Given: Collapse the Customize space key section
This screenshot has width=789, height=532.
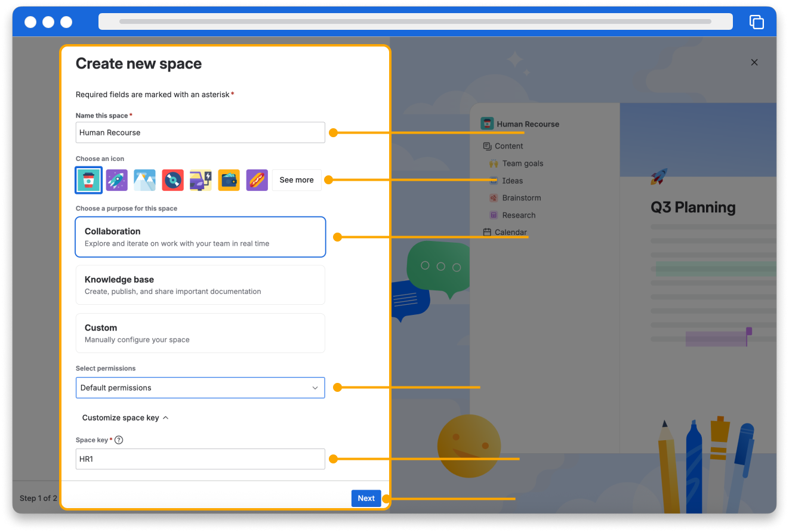Looking at the screenshot, I should tap(125, 418).
